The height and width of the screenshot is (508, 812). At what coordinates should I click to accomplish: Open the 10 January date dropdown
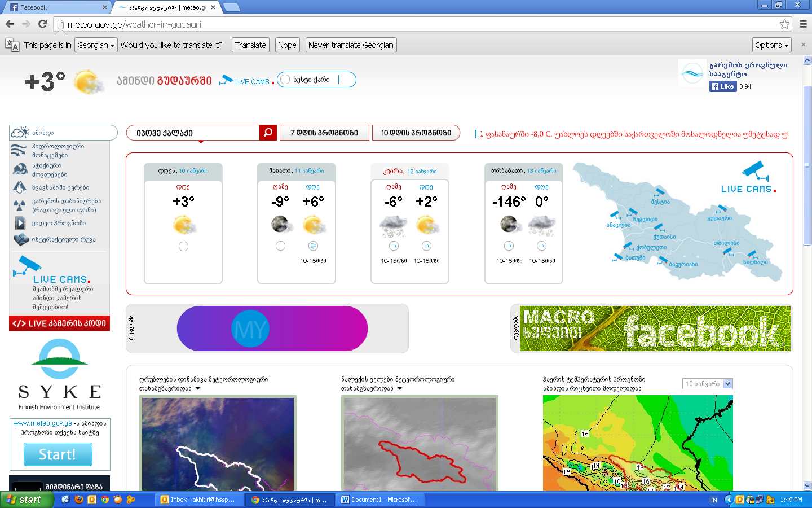click(x=707, y=384)
